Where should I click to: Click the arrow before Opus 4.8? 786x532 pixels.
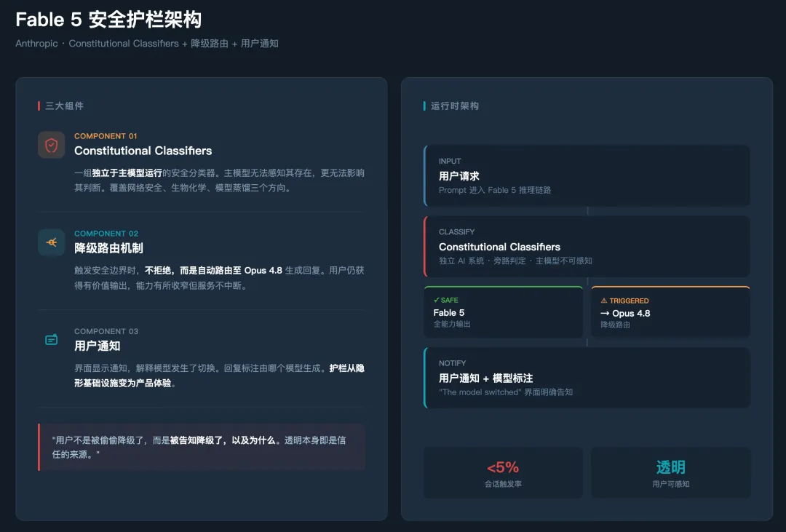(605, 314)
